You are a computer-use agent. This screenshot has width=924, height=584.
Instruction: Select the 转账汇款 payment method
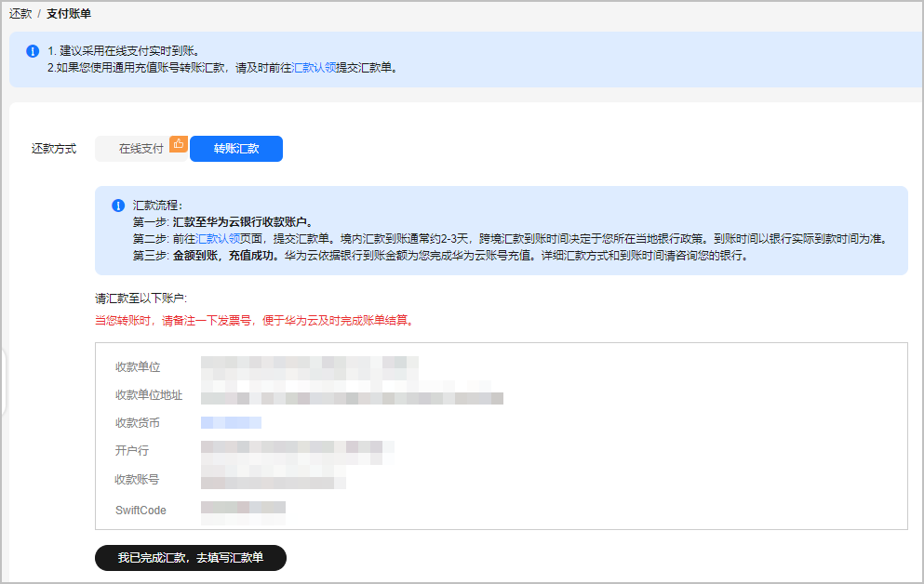click(235, 148)
